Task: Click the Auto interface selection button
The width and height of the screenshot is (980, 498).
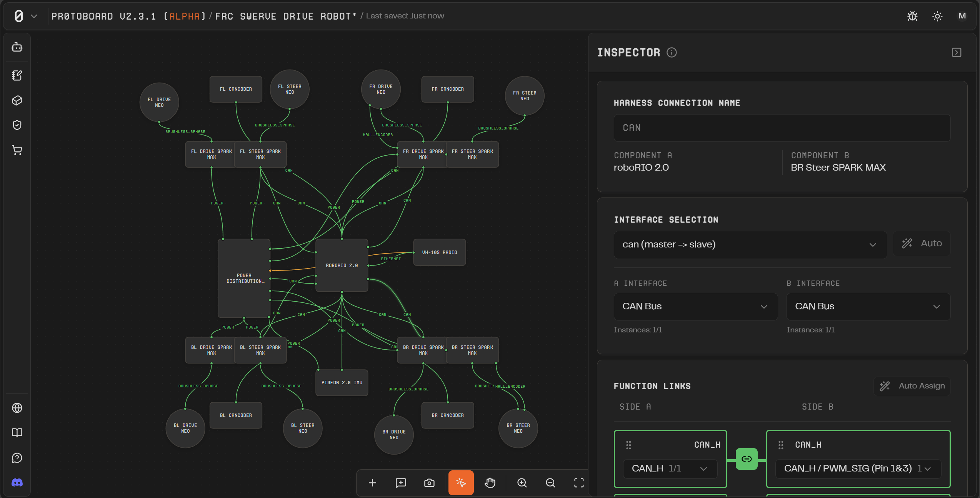Action: pyautogui.click(x=922, y=243)
